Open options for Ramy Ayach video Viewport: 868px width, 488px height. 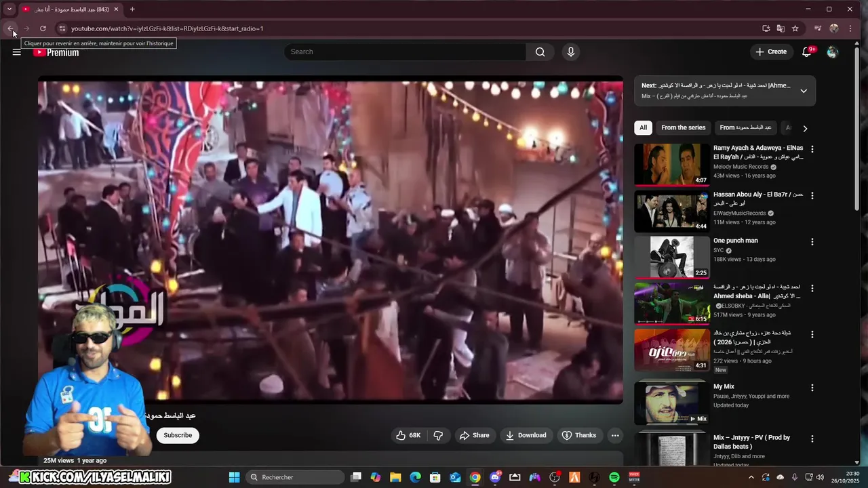pos(812,149)
